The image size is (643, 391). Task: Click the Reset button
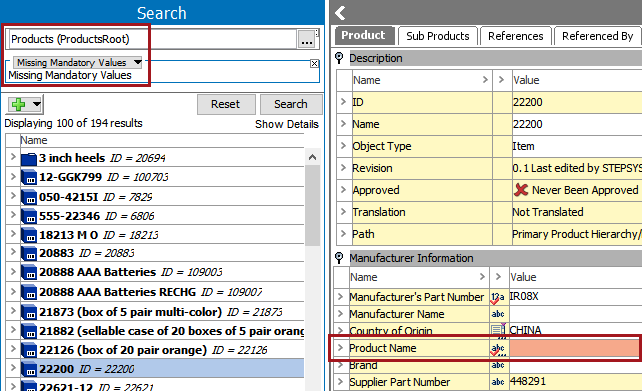[x=226, y=104]
